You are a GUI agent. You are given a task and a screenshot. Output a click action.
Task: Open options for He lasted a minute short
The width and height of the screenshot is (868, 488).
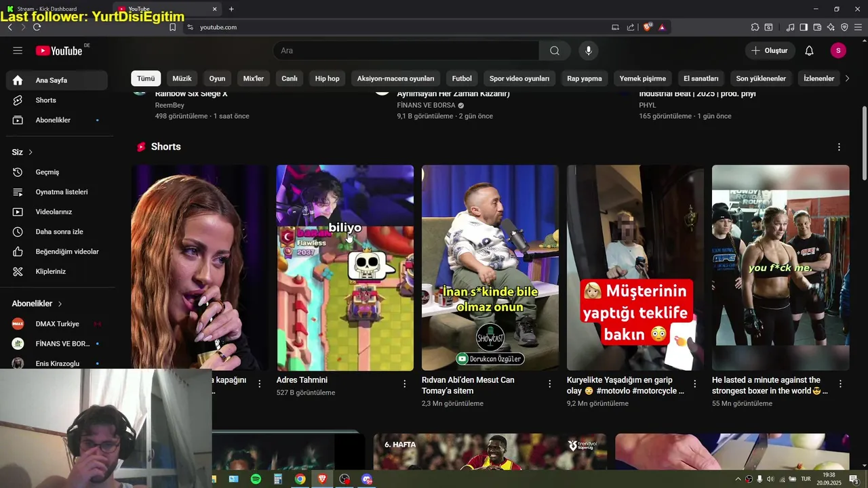pos(840,384)
